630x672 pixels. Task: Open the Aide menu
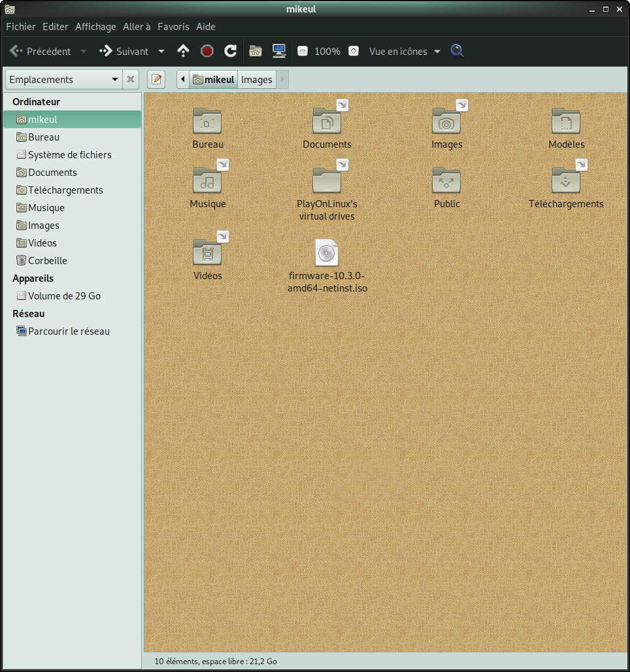click(206, 27)
